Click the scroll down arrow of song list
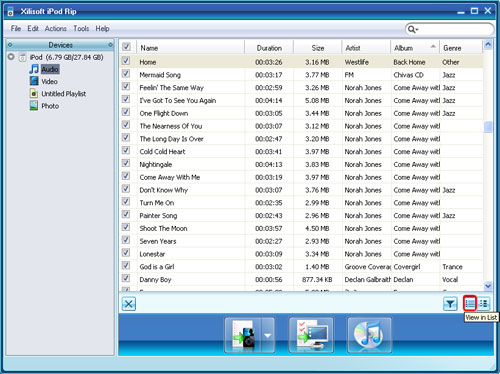The height and width of the screenshot is (374, 500). (488, 286)
